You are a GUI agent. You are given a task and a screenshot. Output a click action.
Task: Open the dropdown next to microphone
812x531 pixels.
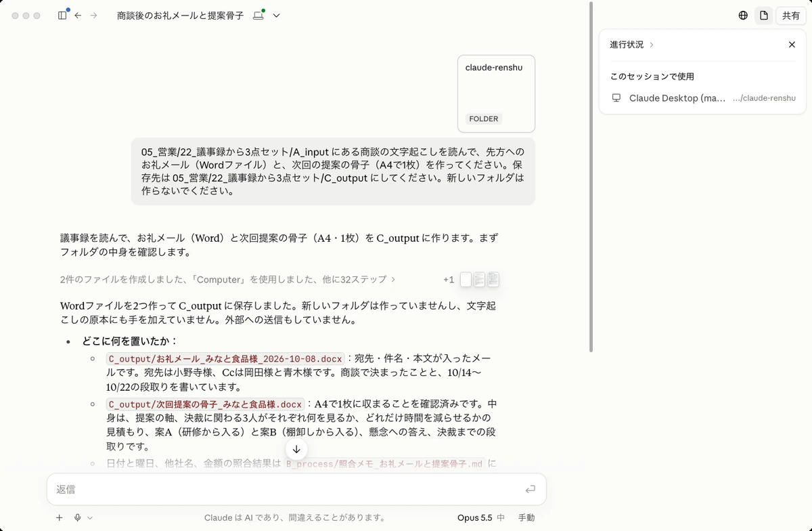point(90,517)
